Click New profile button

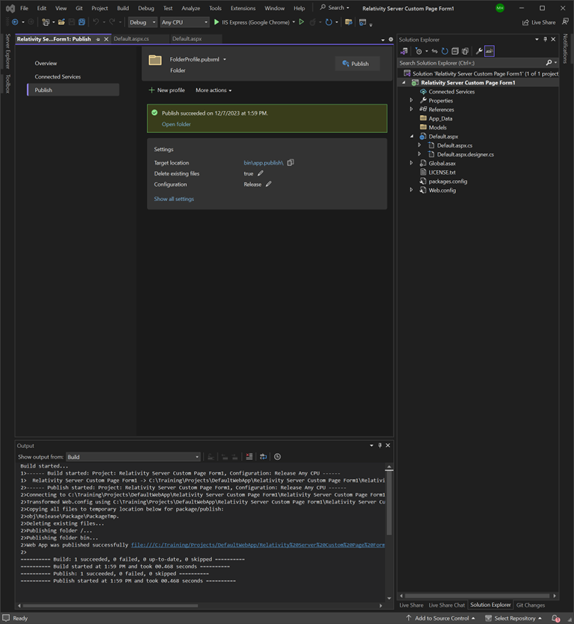tap(167, 90)
